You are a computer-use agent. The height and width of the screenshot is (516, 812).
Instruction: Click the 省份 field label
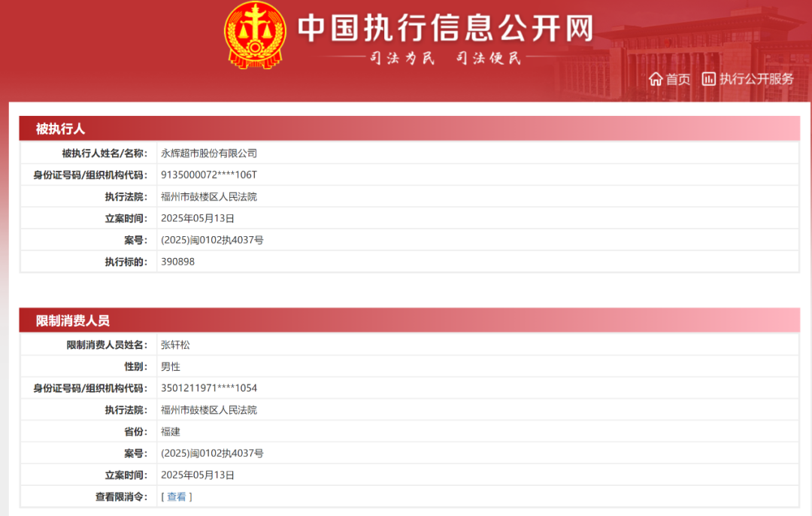click(x=135, y=432)
